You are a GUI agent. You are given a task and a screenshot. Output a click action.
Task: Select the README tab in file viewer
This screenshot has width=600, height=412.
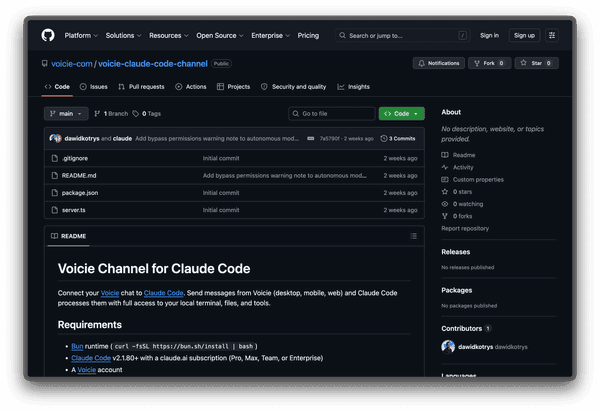click(x=69, y=236)
